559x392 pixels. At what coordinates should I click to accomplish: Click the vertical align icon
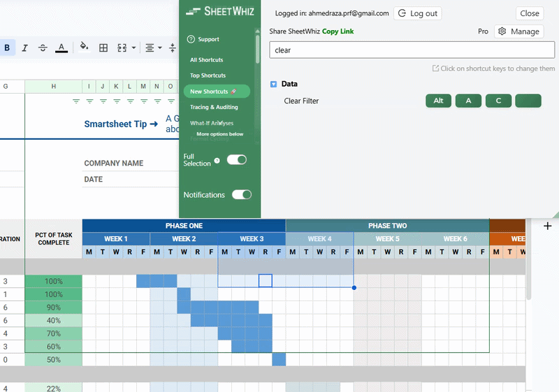[x=172, y=48]
